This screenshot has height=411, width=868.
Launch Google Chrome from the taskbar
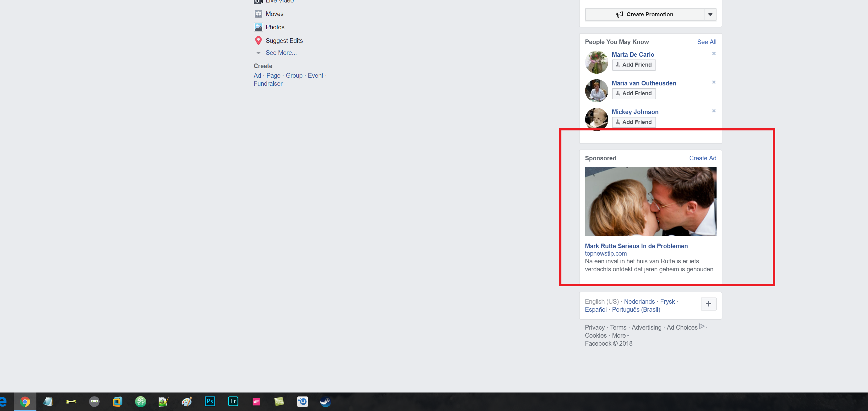coord(25,401)
